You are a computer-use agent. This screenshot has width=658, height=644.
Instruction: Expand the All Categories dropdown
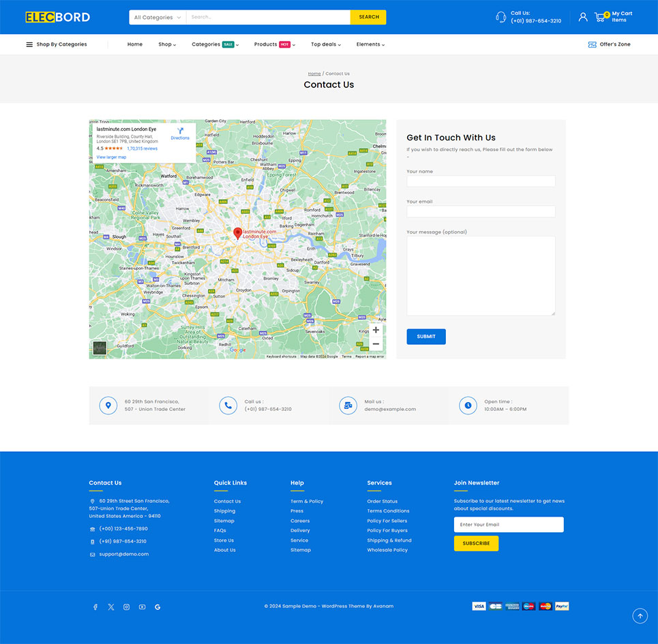pos(158,17)
